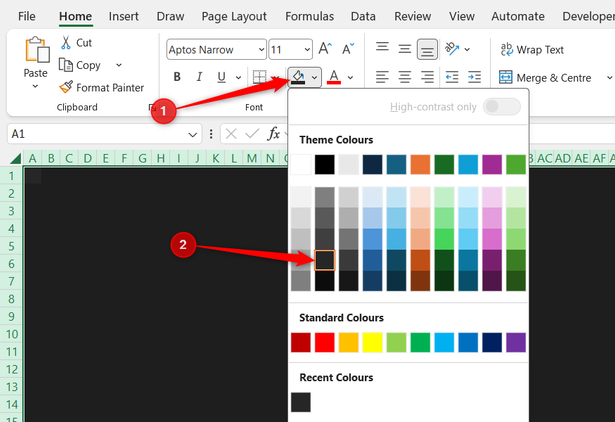Align text left
Viewport: 615px width, 422px height.
click(x=382, y=77)
